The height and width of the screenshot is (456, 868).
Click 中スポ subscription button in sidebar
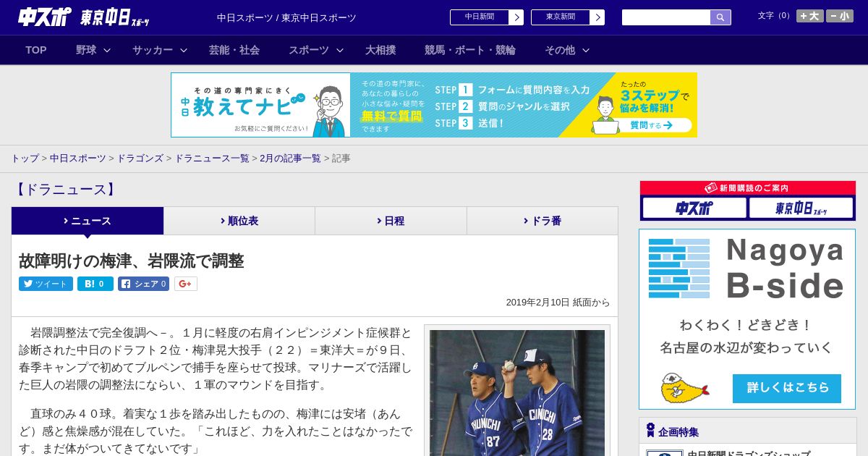point(694,208)
